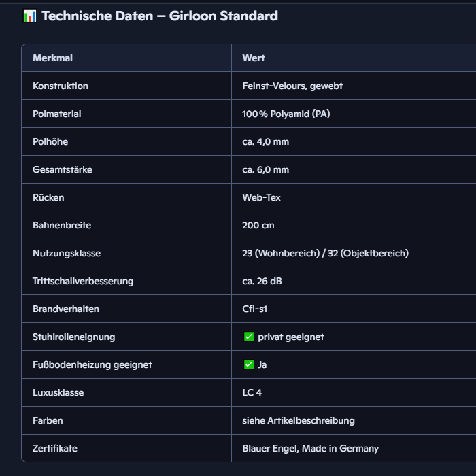Click the Fußbodenheizung geeignet label

coord(92,364)
